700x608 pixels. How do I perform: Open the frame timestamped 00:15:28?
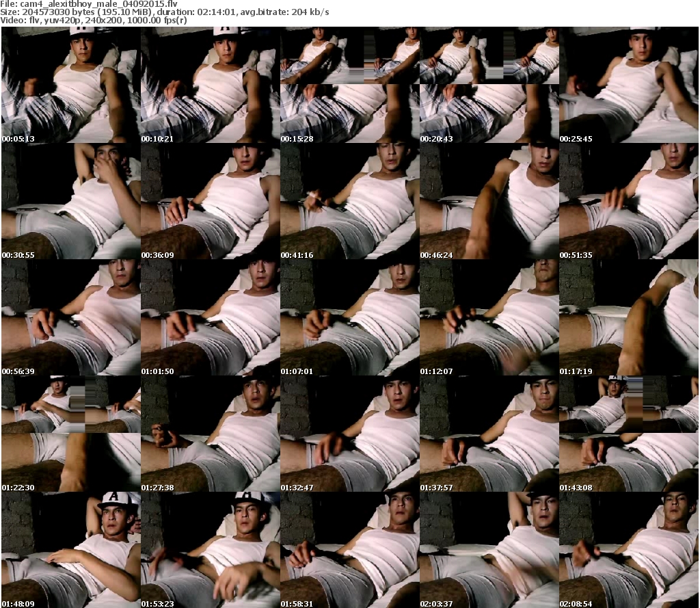[x=350, y=85]
